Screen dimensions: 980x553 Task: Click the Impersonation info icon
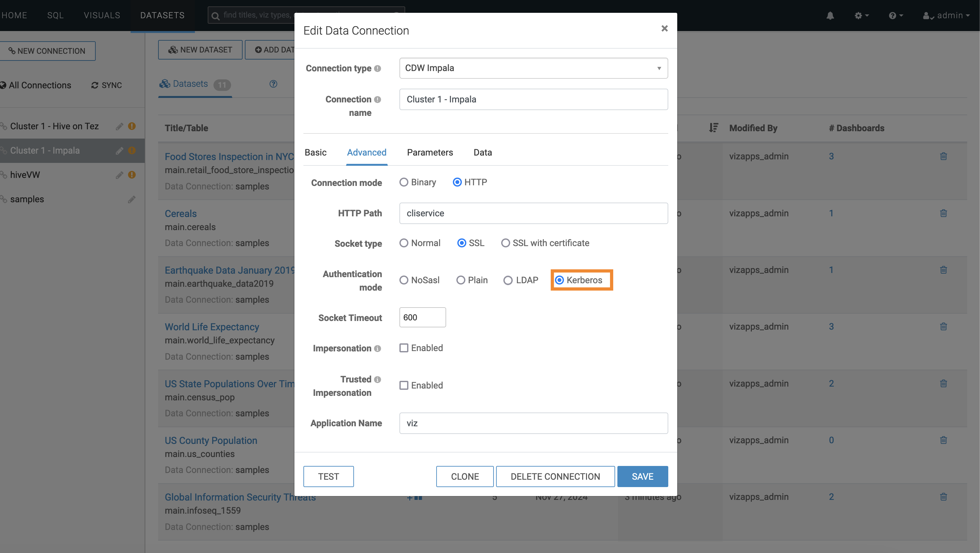pyautogui.click(x=377, y=349)
